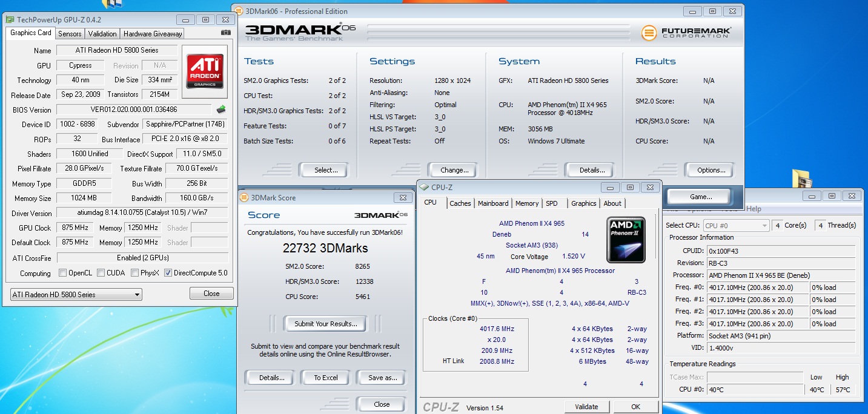Open the Hardware Giveaway tab
Viewport: 868px width, 414px height.
click(x=153, y=34)
